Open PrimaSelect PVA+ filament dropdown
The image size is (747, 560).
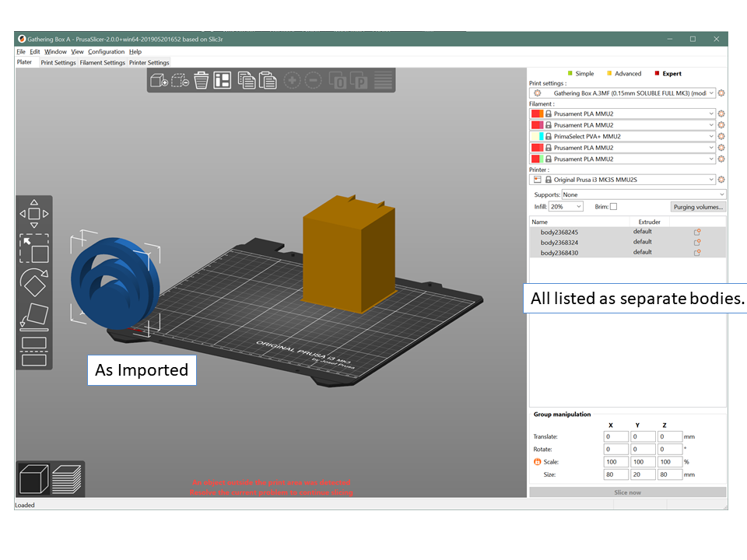pyautogui.click(x=622, y=136)
